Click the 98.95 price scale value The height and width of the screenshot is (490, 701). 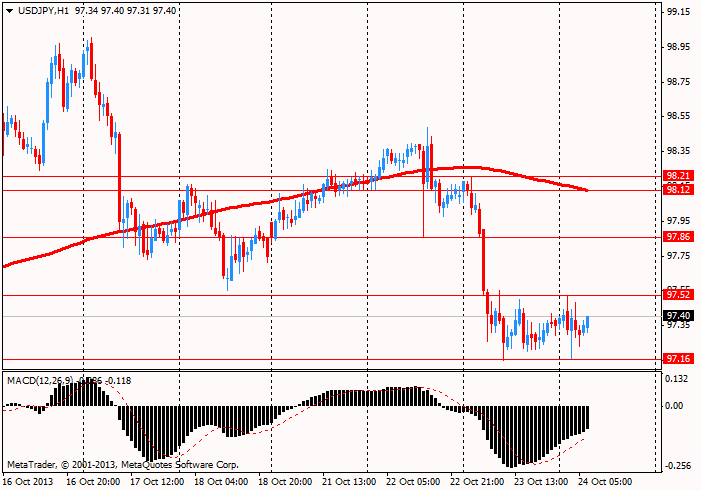678,47
